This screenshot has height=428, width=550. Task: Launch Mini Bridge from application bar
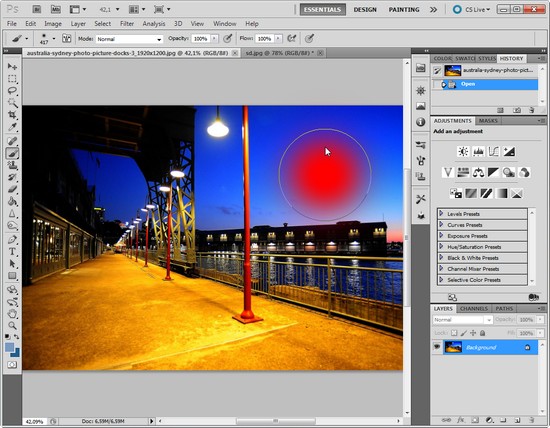tap(56, 9)
